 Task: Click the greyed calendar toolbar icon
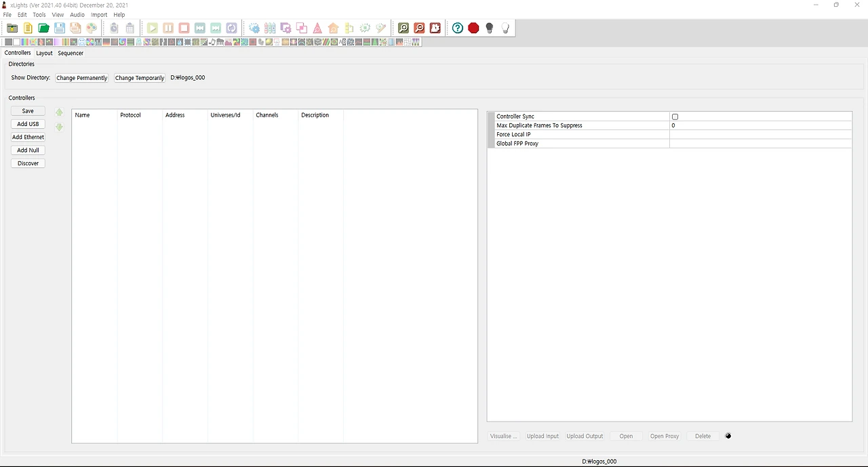130,28
